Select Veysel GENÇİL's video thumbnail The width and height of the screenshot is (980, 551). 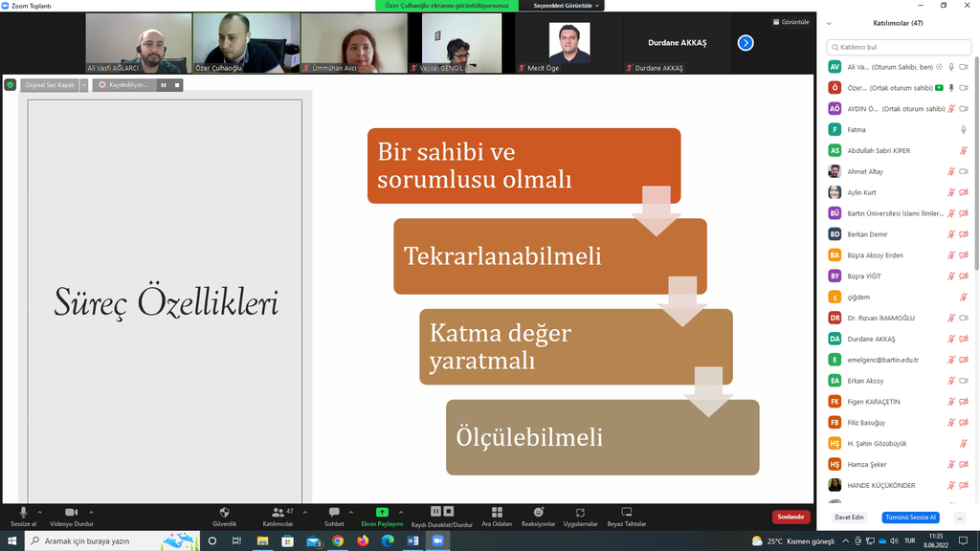pos(462,43)
